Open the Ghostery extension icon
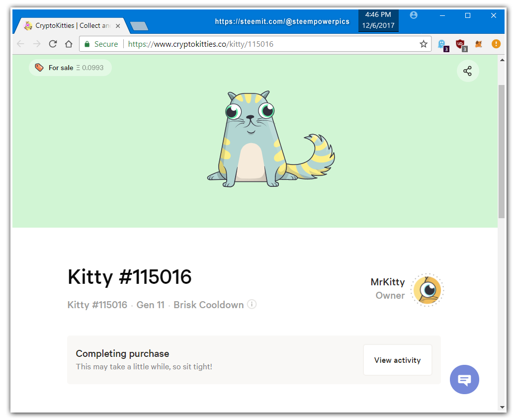517x420 pixels. coord(443,45)
